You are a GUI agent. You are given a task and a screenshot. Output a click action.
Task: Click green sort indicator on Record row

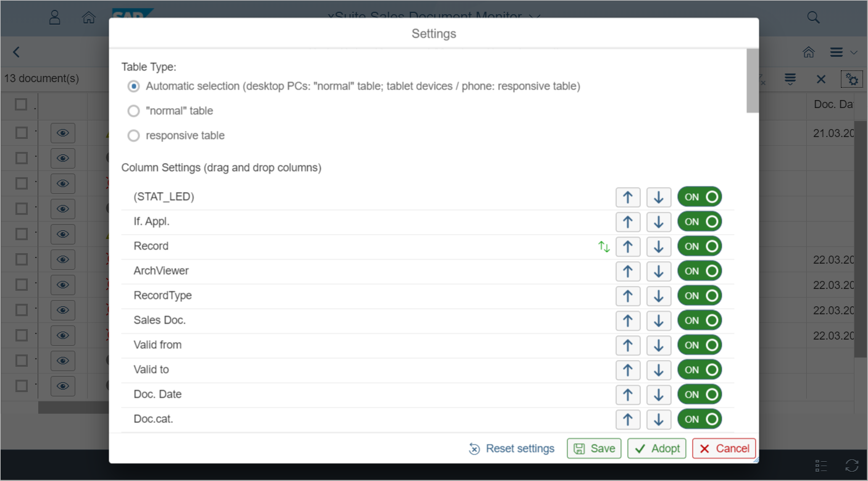pyautogui.click(x=604, y=247)
